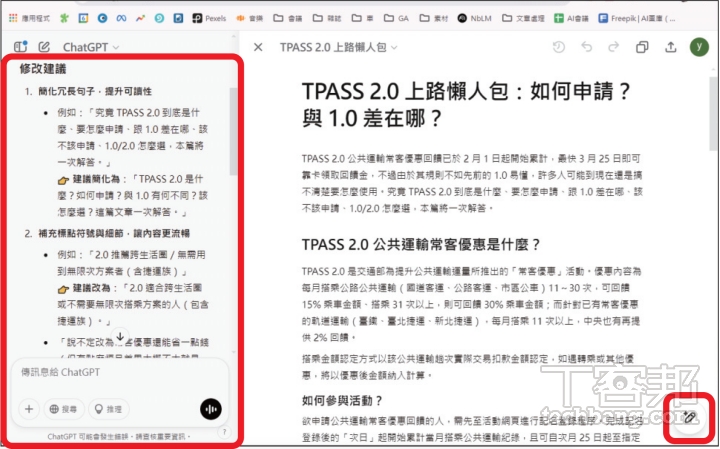The image size is (720, 449).
Task: Copy the canvas document contents
Action: [x=642, y=47]
